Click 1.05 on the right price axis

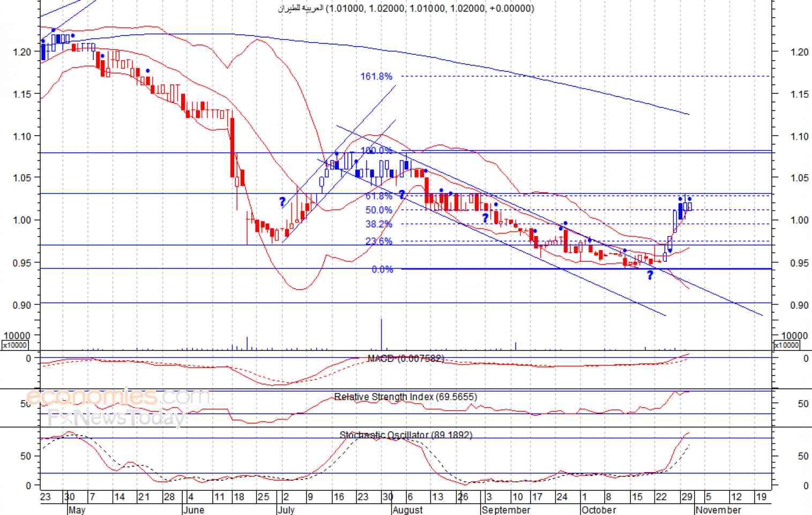point(800,178)
